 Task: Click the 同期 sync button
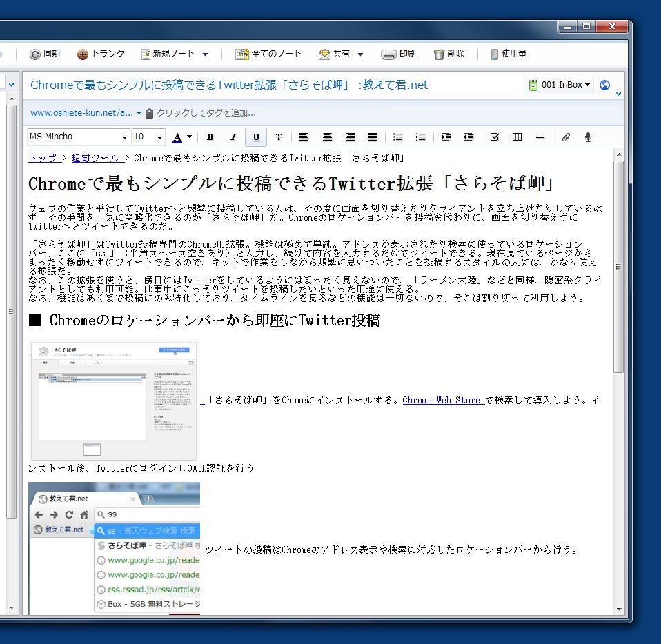click(x=45, y=54)
